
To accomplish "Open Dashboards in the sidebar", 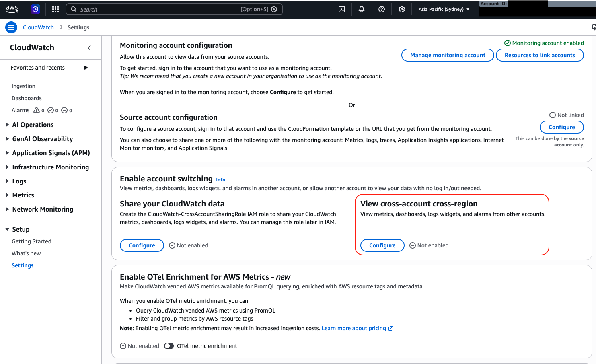I will coord(27,98).
